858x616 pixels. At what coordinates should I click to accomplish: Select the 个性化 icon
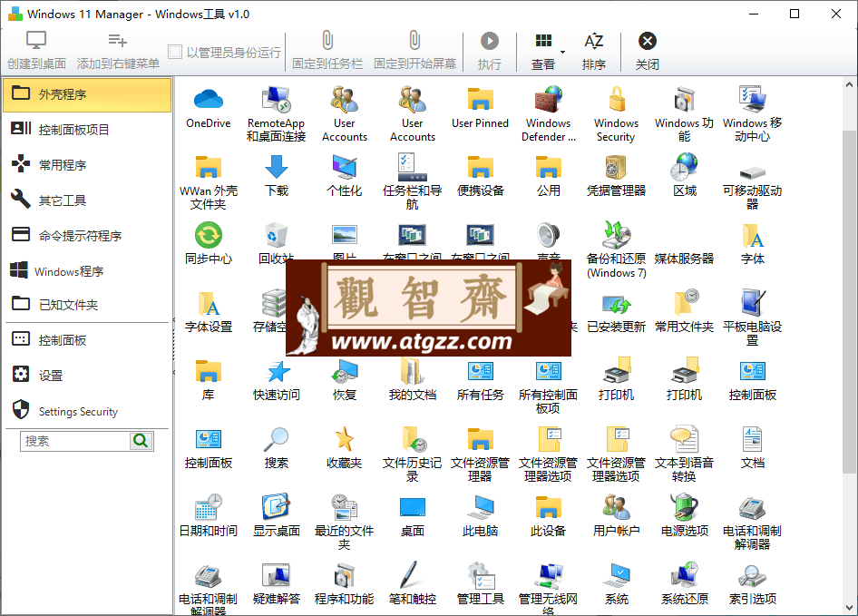(344, 167)
